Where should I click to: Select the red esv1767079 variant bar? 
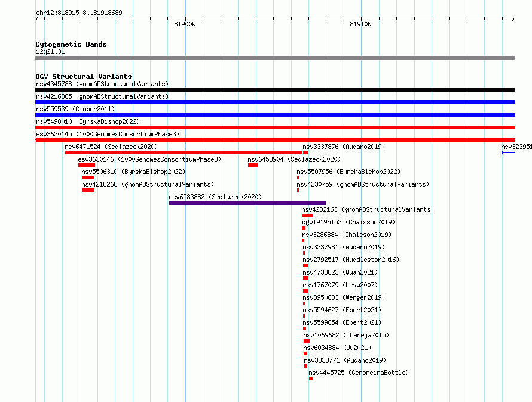point(305,291)
